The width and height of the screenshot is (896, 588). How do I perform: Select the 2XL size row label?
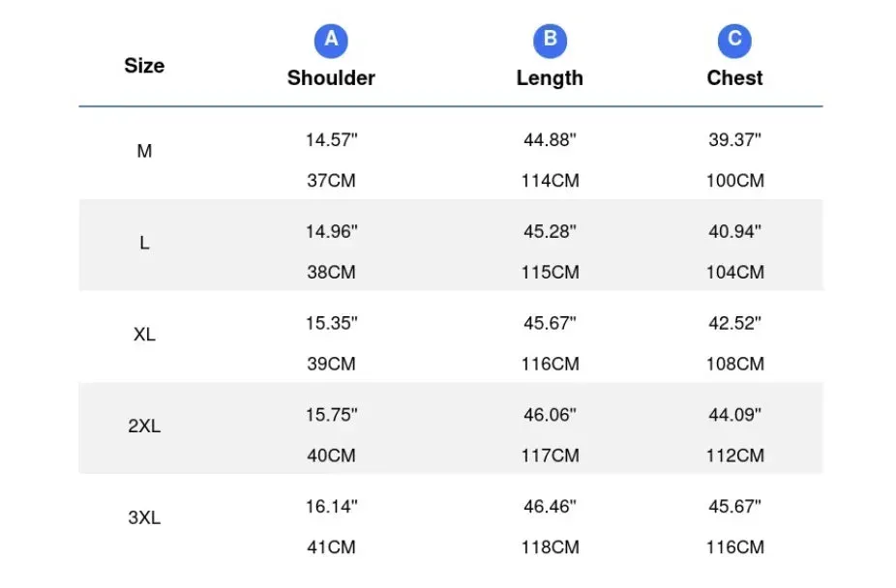point(144,426)
